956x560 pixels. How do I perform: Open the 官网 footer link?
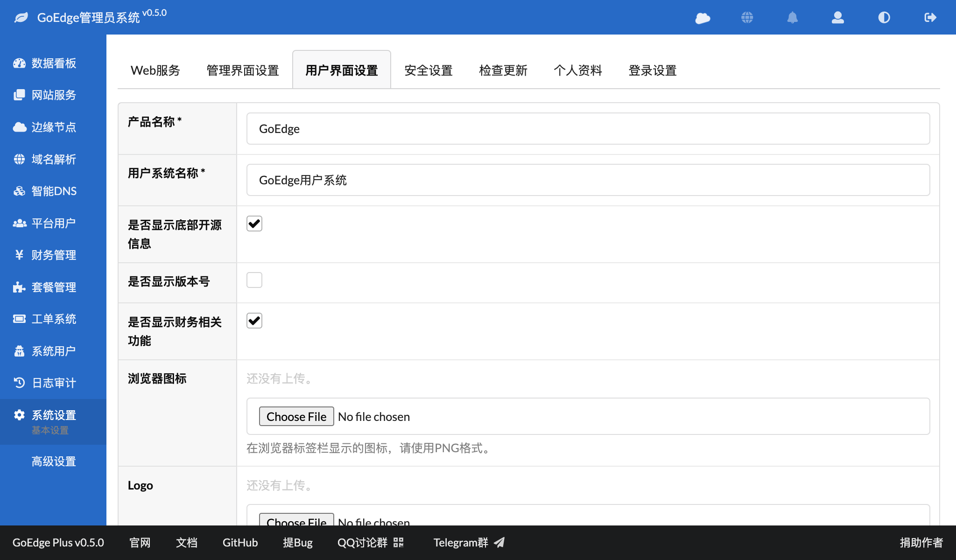pyautogui.click(x=140, y=542)
